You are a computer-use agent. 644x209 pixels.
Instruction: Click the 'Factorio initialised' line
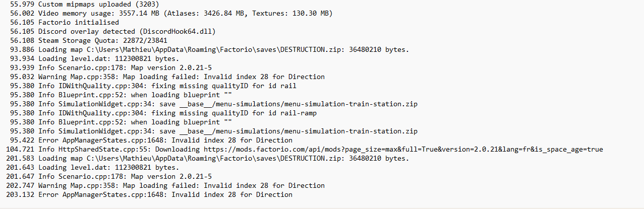(x=65, y=22)
